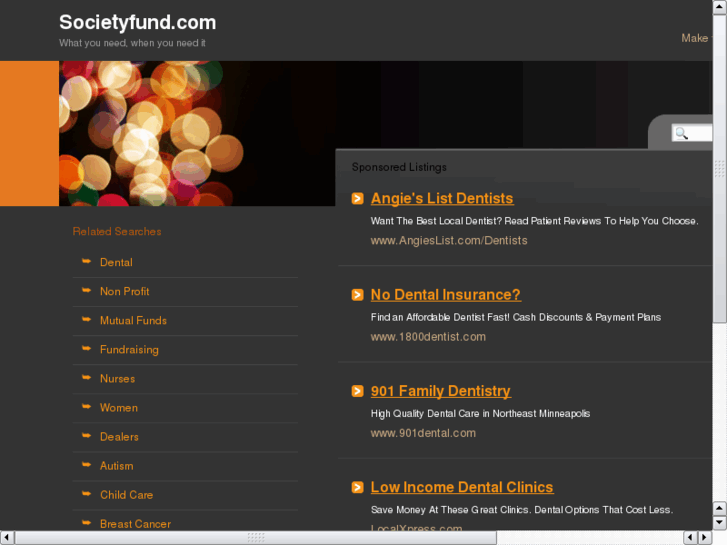
Task: Click the Find an Affordable Dentist description
Action: point(516,318)
